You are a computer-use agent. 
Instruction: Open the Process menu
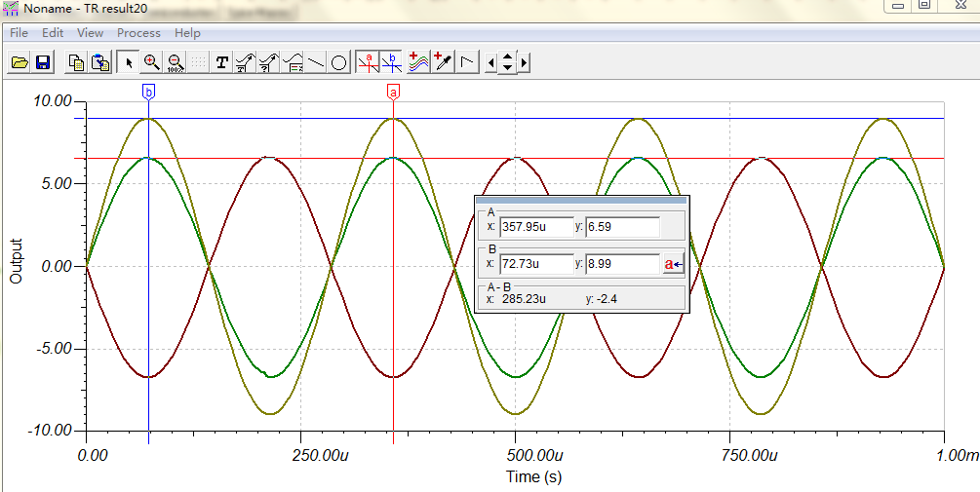click(x=138, y=33)
